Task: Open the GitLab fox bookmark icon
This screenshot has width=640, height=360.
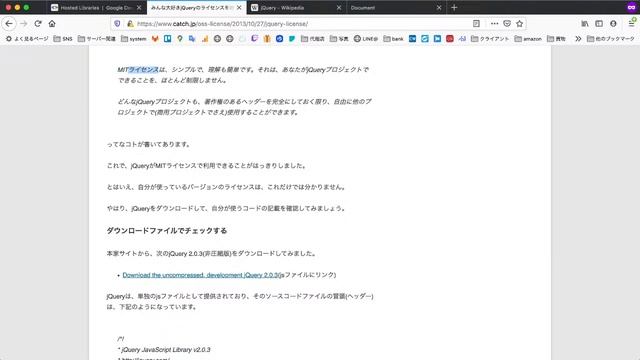Action: click(155, 39)
